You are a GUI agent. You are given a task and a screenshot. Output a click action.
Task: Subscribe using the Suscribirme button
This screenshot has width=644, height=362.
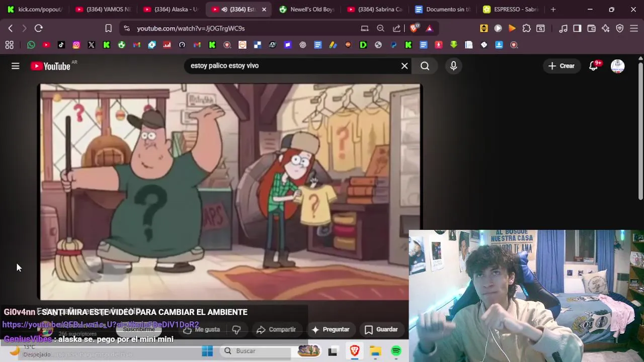pyautogui.click(x=139, y=329)
